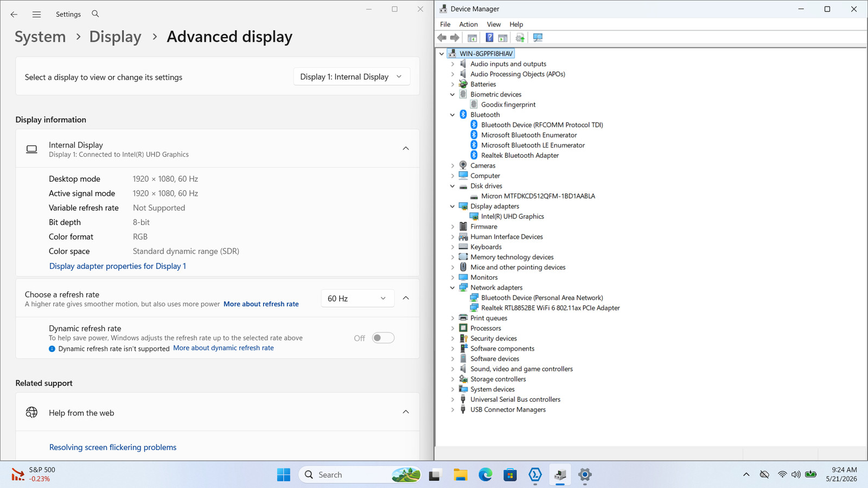Open the Help menu in Device Manager

click(516, 24)
